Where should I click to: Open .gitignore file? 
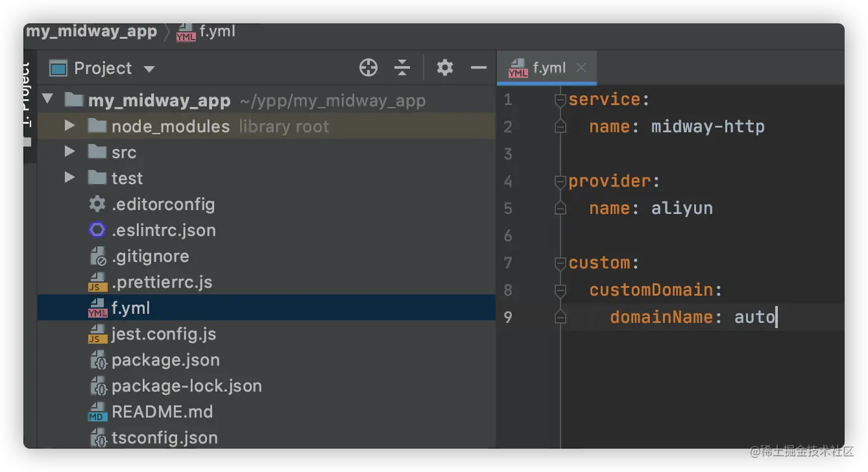[x=151, y=257]
